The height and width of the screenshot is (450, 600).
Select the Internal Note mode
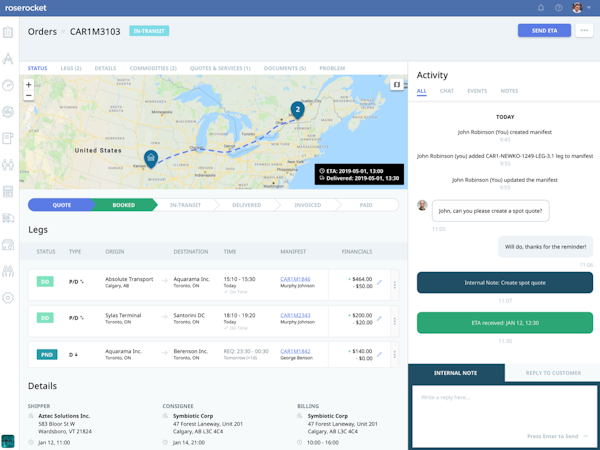coord(455,373)
